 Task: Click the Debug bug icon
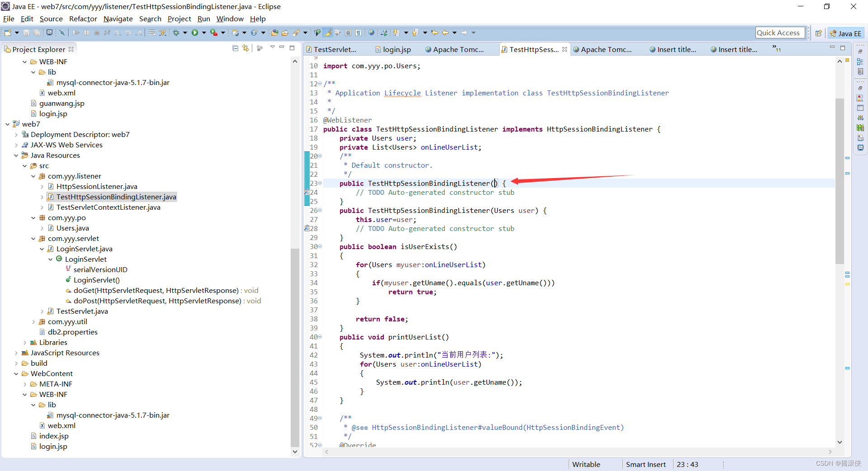coord(176,33)
